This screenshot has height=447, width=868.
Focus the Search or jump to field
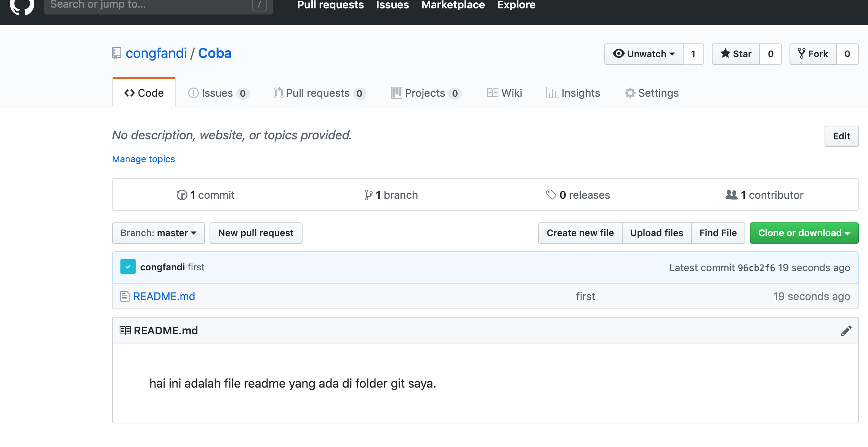(x=152, y=5)
